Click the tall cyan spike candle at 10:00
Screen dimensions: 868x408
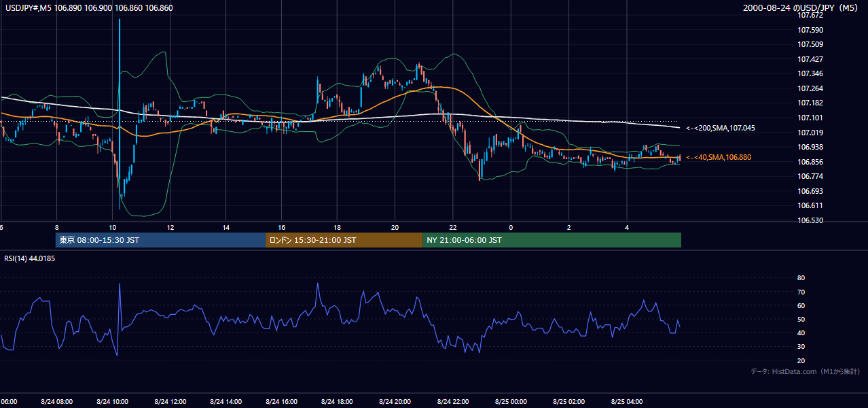coord(120,114)
